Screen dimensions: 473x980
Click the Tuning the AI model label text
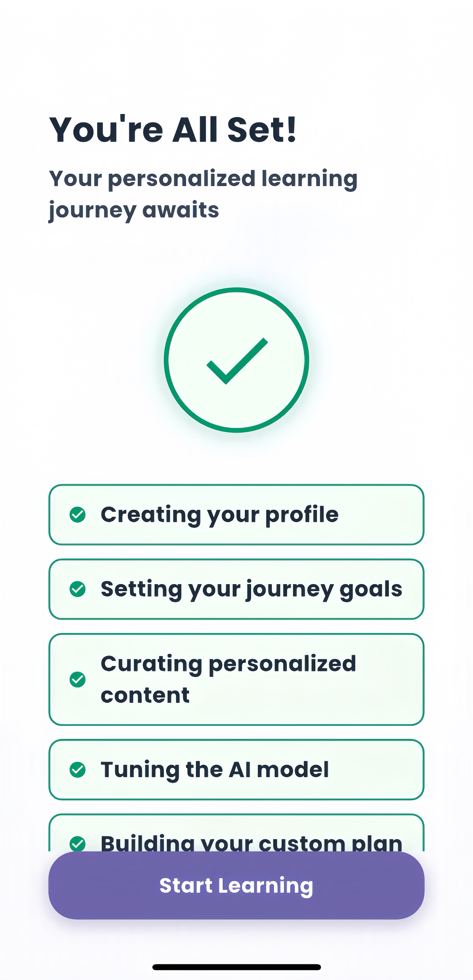(x=214, y=770)
